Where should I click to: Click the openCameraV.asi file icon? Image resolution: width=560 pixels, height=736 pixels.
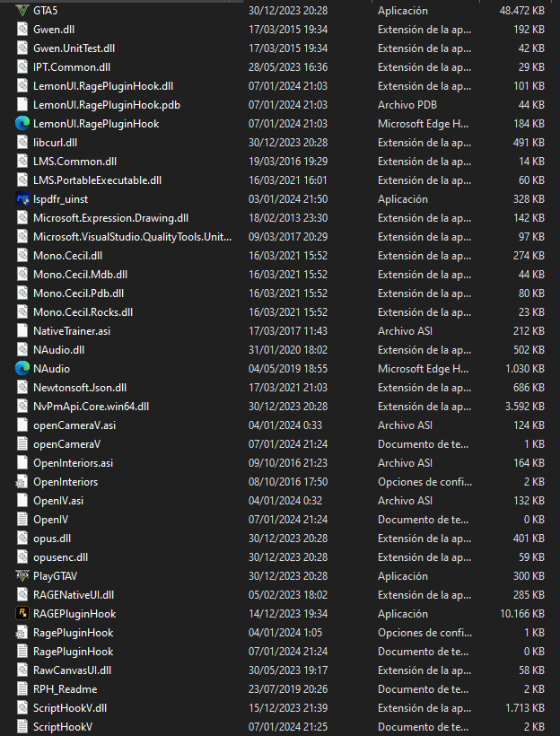22,425
